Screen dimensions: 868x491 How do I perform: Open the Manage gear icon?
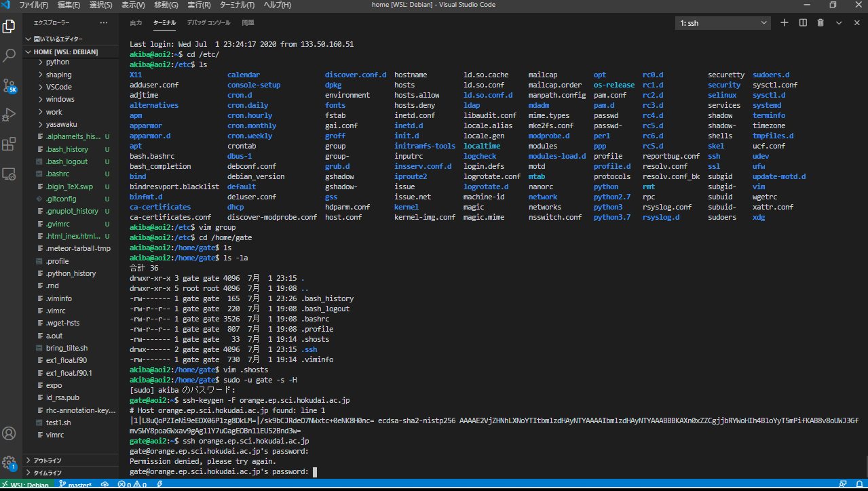(x=10, y=463)
